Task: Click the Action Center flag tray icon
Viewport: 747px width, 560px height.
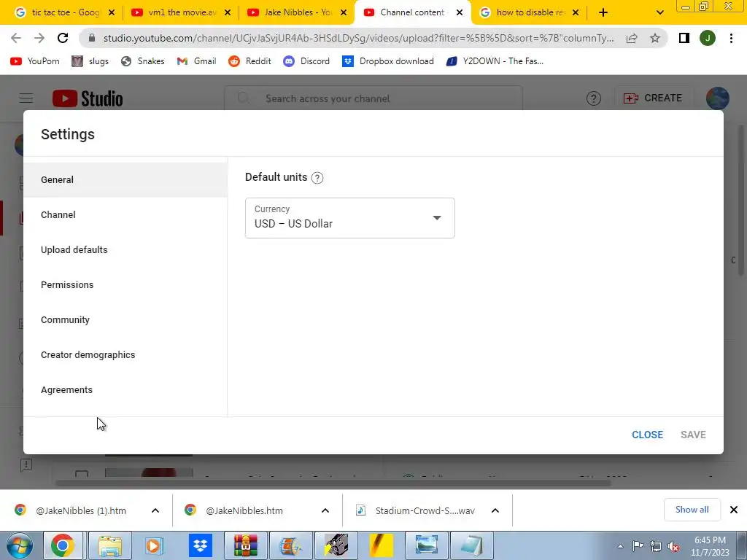Action: click(x=638, y=546)
